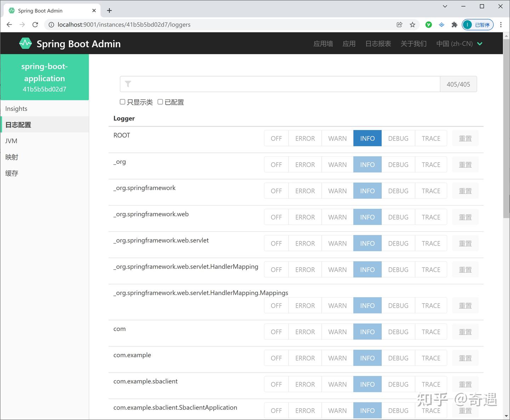
Task: Enable the 已配置 checkbox
Action: (x=160, y=102)
